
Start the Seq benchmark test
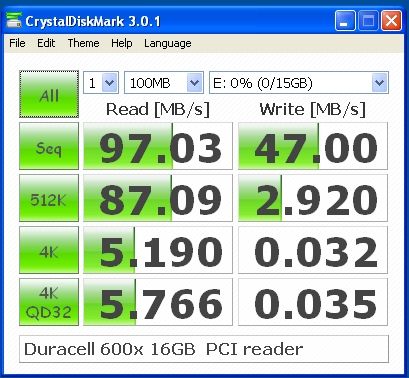click(x=49, y=146)
